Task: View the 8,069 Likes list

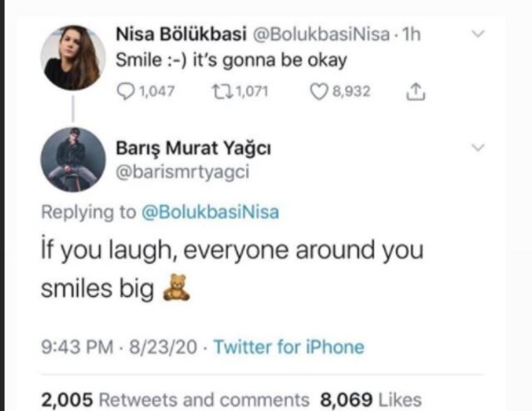Action: 371,399
